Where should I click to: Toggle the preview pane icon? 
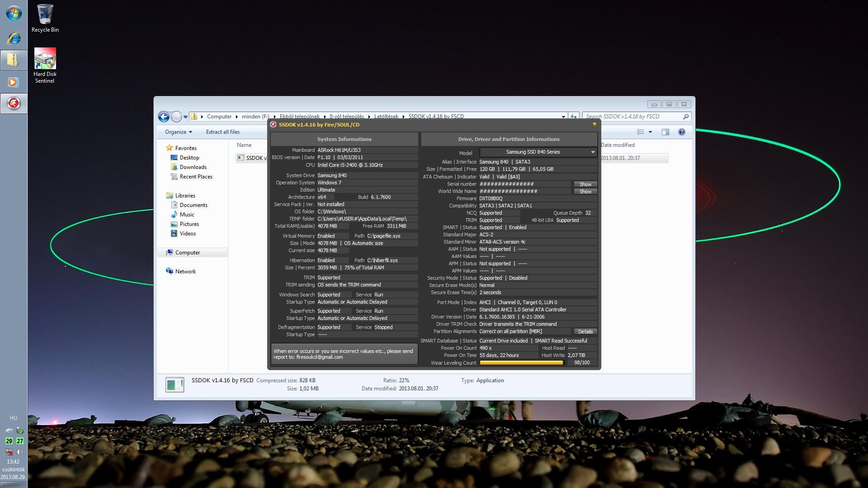[x=665, y=132]
